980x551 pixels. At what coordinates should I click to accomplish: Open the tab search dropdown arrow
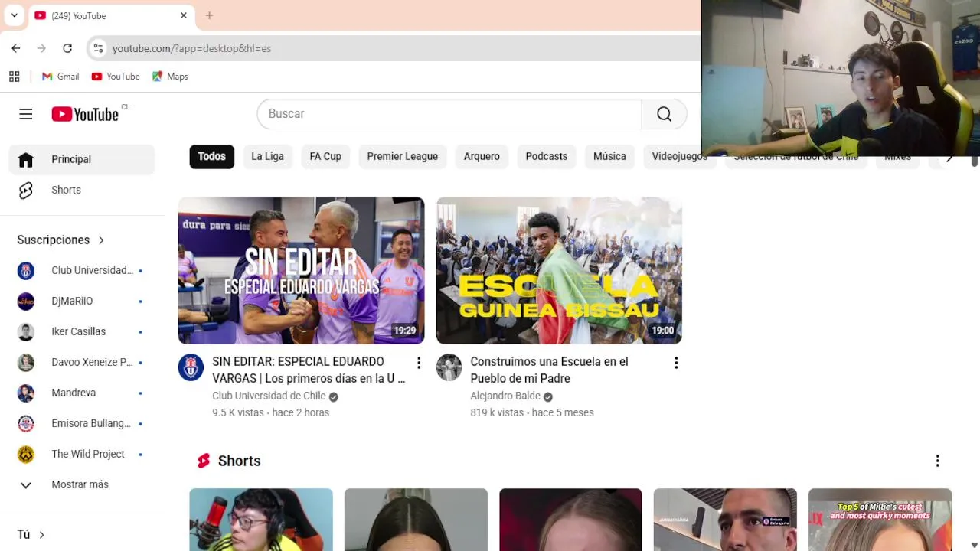[x=14, y=15]
